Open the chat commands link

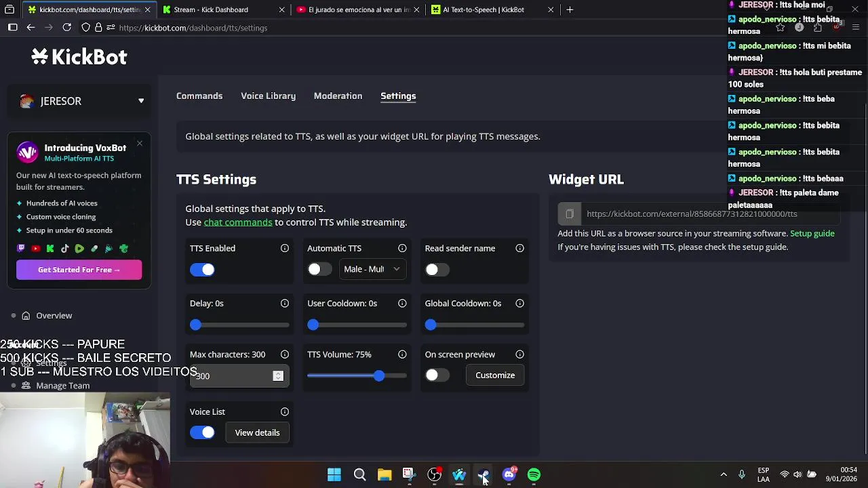coord(238,222)
